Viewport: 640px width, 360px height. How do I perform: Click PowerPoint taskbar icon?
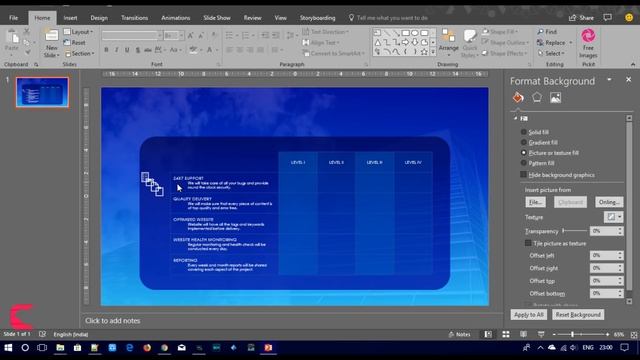click(x=268, y=348)
